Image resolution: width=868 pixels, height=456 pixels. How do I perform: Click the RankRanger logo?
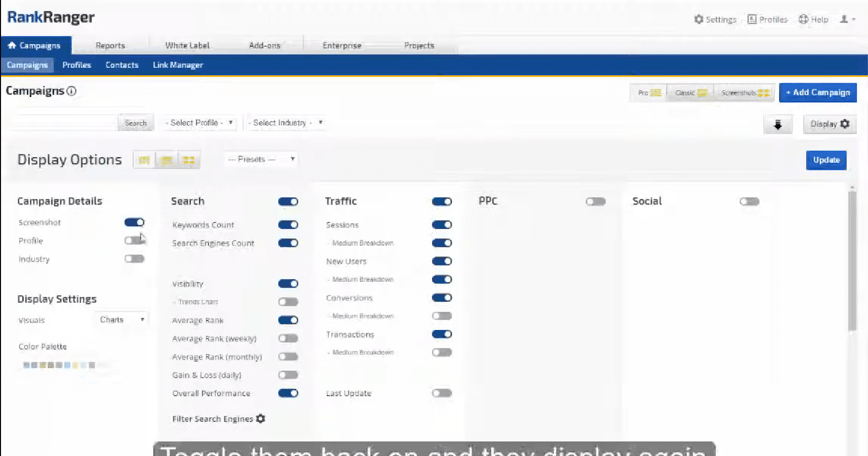pos(51,17)
